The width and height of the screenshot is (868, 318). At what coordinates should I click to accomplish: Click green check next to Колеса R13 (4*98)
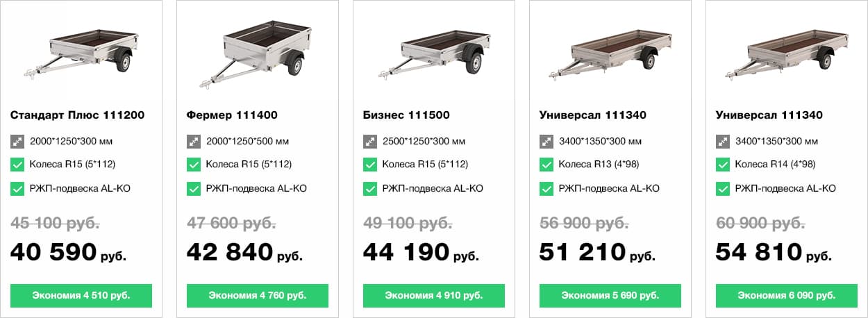546,165
